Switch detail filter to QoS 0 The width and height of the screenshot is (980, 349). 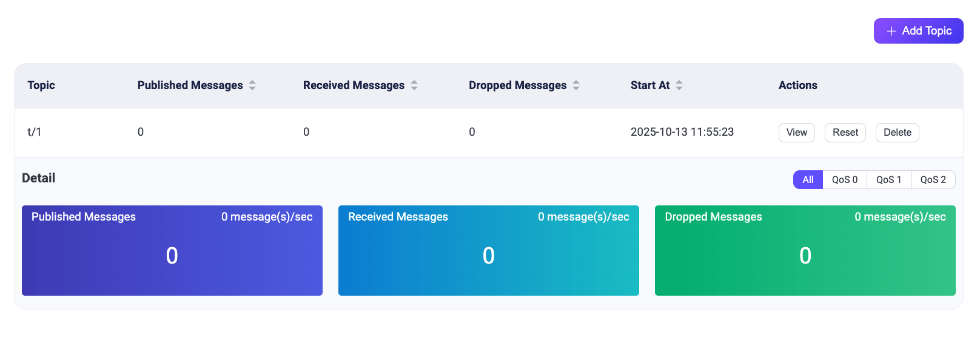click(845, 180)
